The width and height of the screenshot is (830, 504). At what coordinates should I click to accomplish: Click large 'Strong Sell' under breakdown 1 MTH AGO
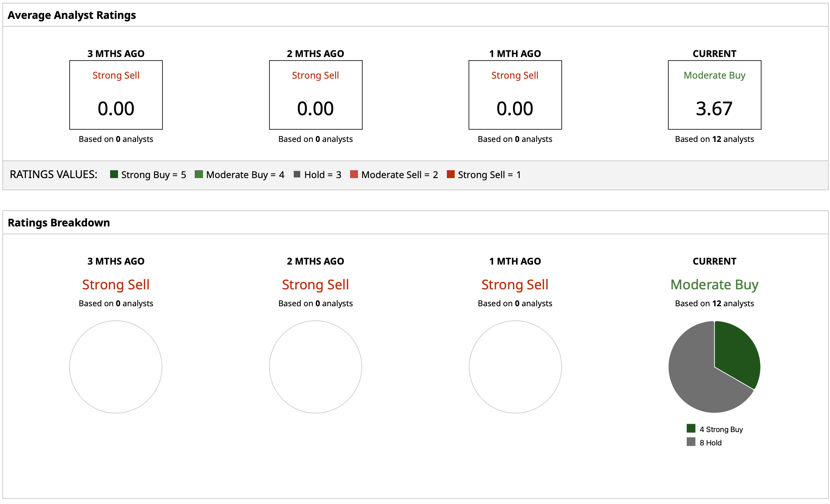515,285
